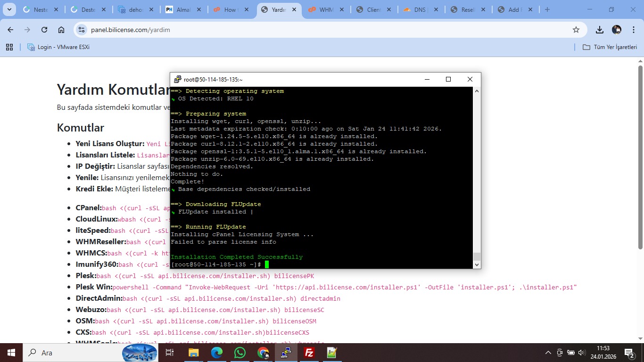Open the volume control in system tray
Screen dimensions: 644x362
coord(582,353)
